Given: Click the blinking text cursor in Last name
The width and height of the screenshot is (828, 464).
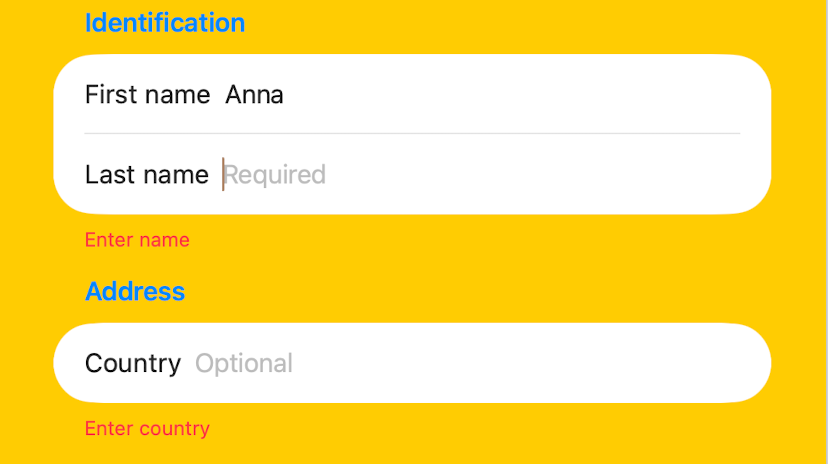Looking at the screenshot, I should (x=223, y=174).
